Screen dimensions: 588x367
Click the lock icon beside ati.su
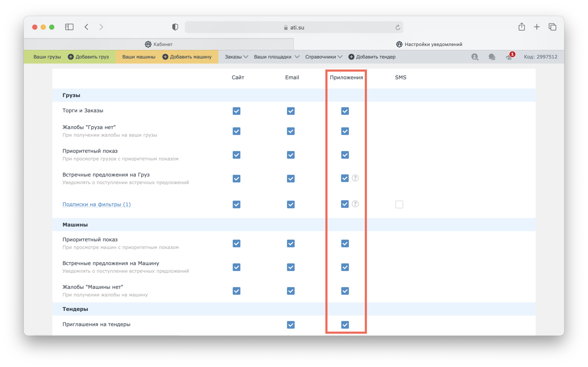286,27
